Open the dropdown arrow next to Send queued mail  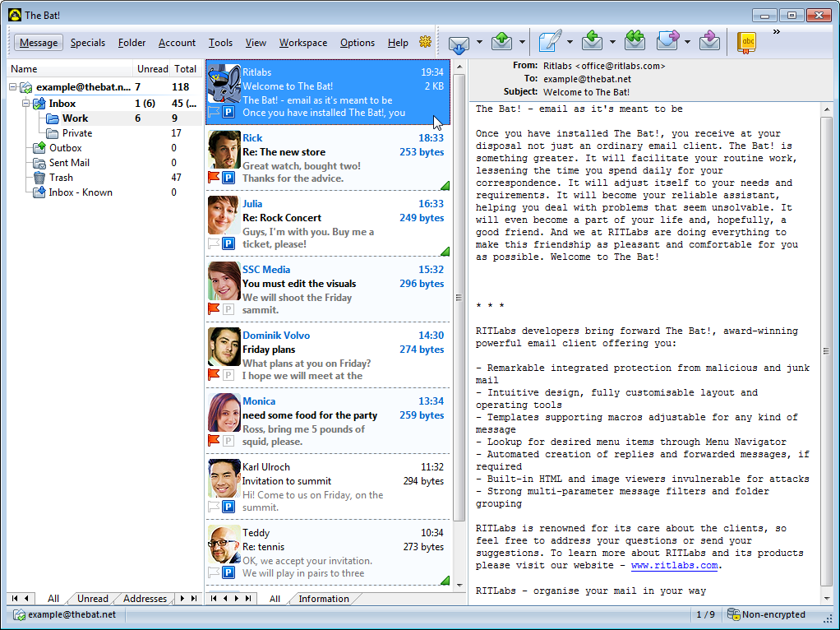point(522,42)
